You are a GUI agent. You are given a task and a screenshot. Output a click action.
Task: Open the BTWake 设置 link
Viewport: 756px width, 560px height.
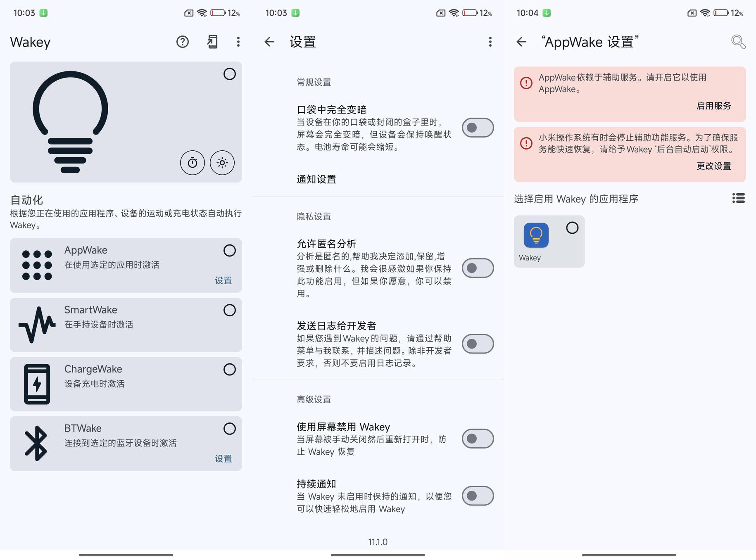[223, 458]
